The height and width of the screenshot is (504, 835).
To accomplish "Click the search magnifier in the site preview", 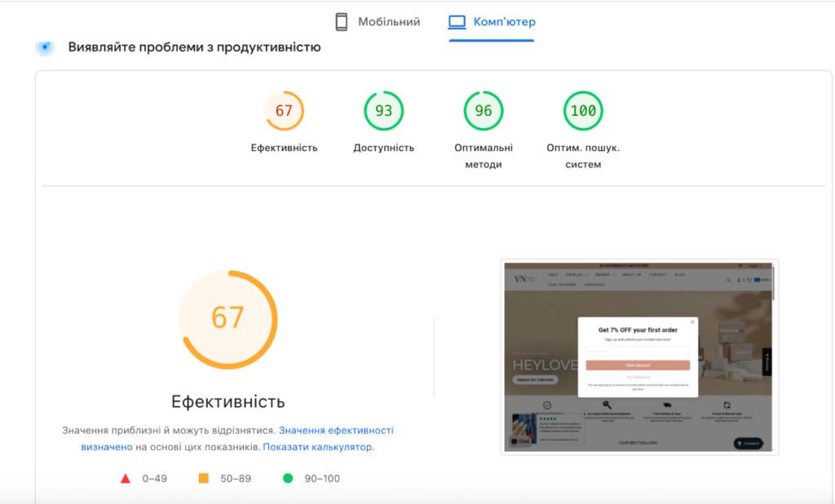I will pyautogui.click(x=728, y=280).
